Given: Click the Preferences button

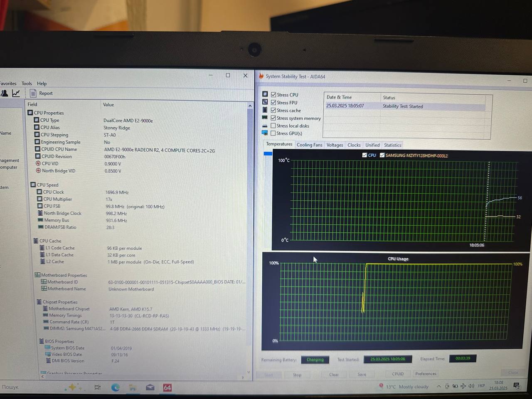Looking at the screenshot, I should coord(426,374).
